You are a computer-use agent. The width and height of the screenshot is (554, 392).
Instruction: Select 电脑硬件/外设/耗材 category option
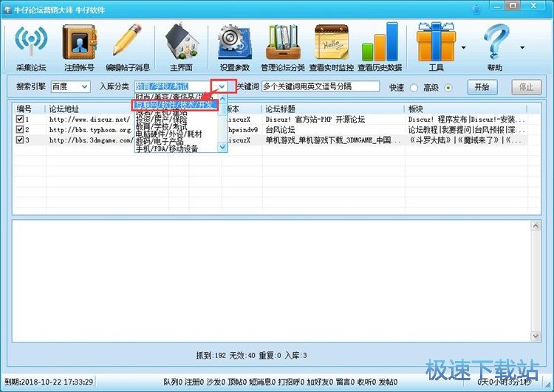169,134
